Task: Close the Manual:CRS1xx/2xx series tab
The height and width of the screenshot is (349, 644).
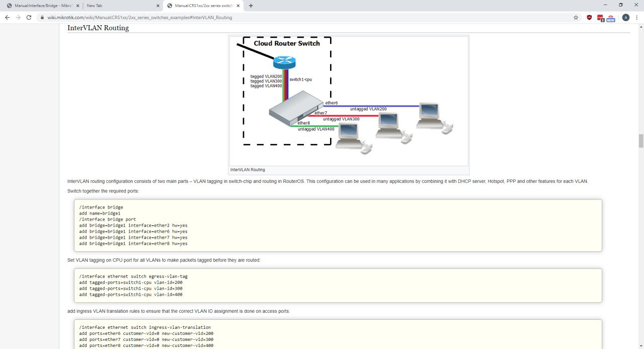Action: pos(237,6)
